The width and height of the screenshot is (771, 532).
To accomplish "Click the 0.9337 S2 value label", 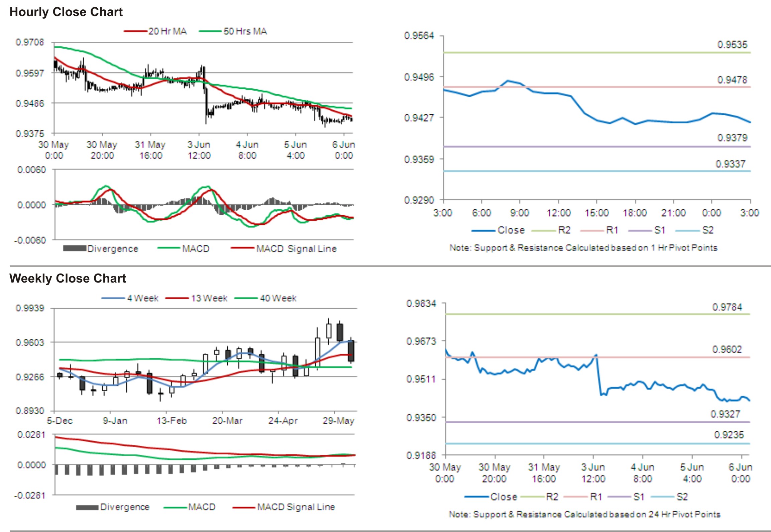I will tap(731, 164).
